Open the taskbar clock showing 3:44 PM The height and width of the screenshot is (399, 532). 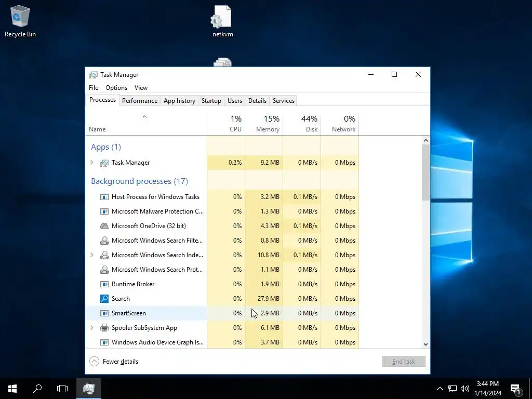tap(487, 389)
